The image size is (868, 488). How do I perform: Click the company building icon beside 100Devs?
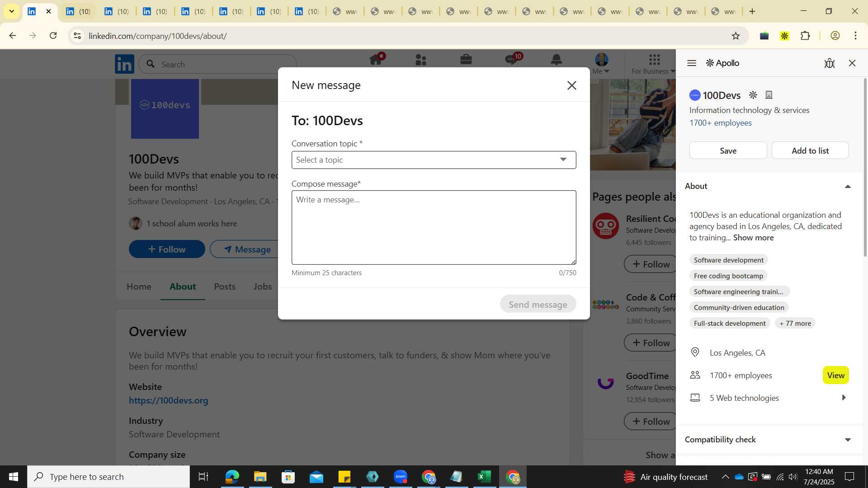769,95
